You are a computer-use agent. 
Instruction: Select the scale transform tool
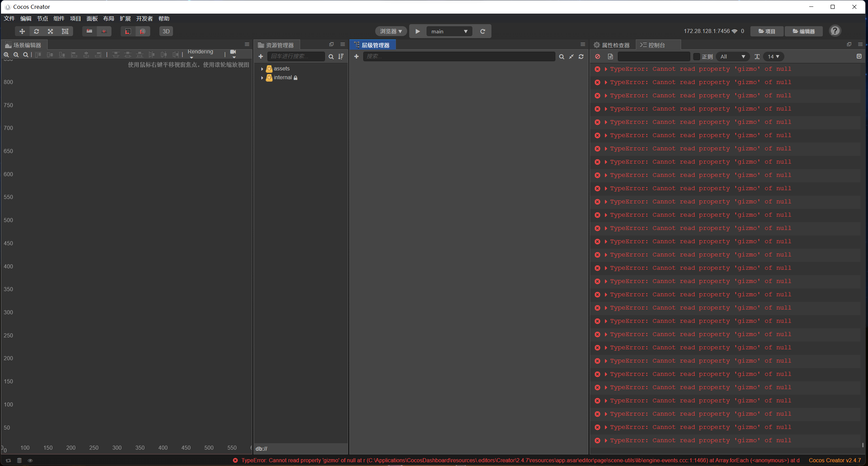51,31
